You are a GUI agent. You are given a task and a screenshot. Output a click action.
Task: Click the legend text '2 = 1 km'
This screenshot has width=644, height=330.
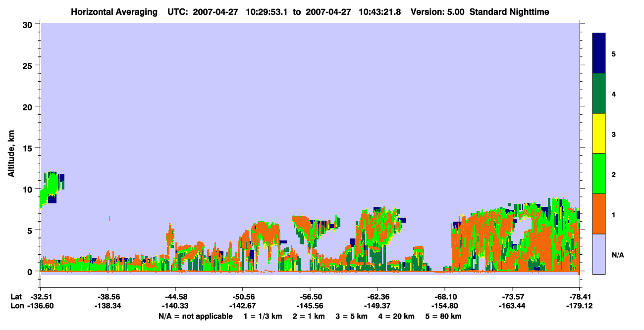[x=309, y=316]
